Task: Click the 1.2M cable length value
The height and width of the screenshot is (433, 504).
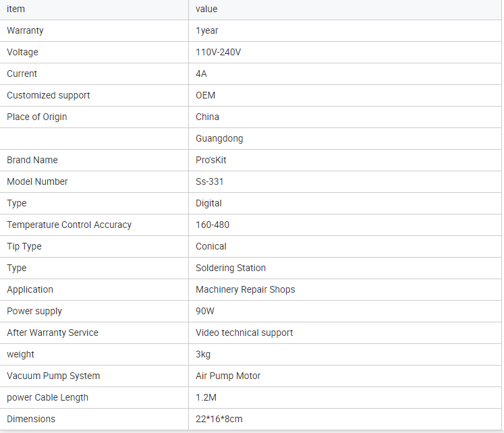Action: (x=206, y=397)
